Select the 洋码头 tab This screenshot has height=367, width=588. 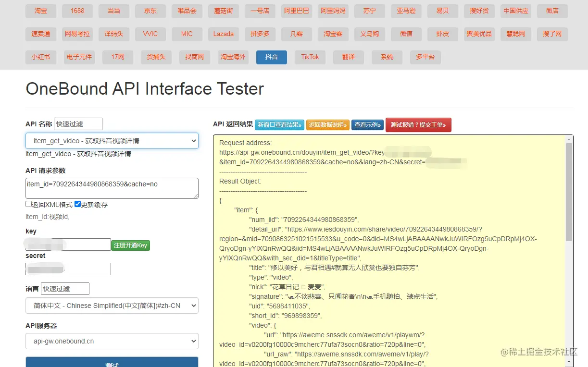[114, 34]
